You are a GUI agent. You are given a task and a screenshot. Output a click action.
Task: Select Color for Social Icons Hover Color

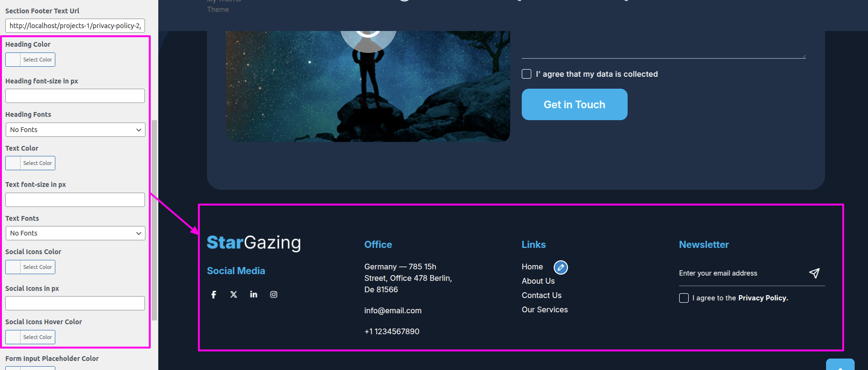(x=31, y=337)
